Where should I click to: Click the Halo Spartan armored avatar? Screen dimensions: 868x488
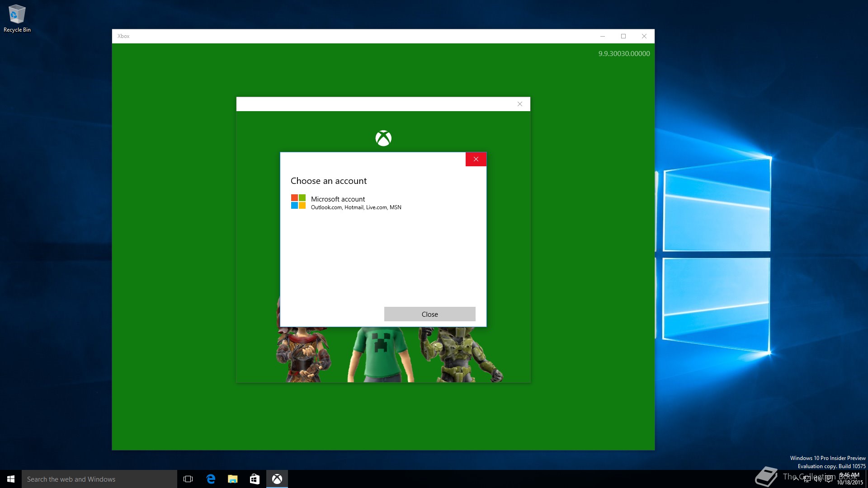point(460,355)
